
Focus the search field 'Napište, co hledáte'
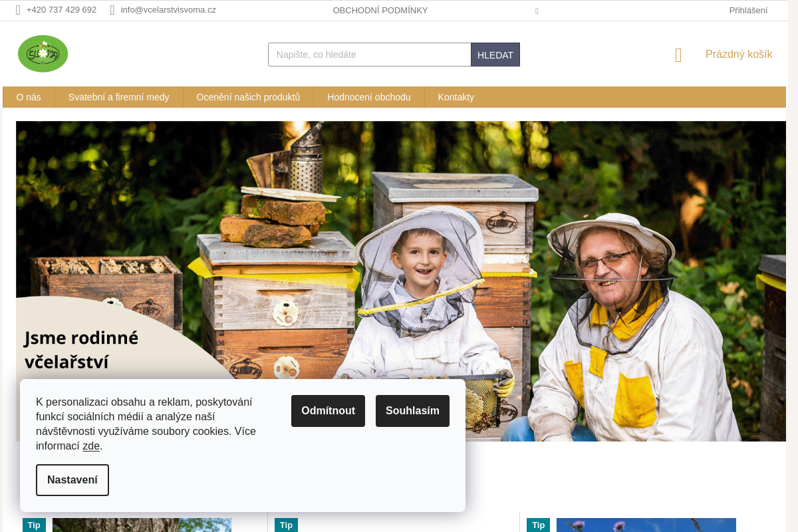click(370, 55)
